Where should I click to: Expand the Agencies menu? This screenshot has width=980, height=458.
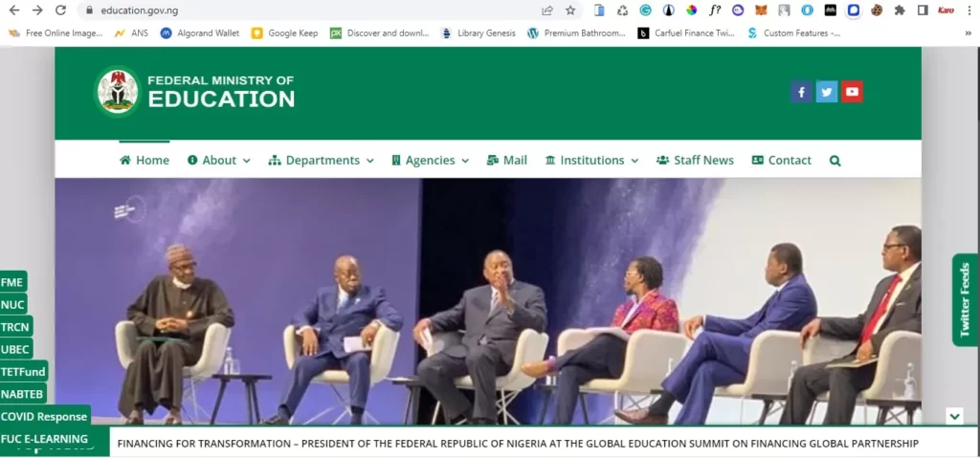pos(430,161)
